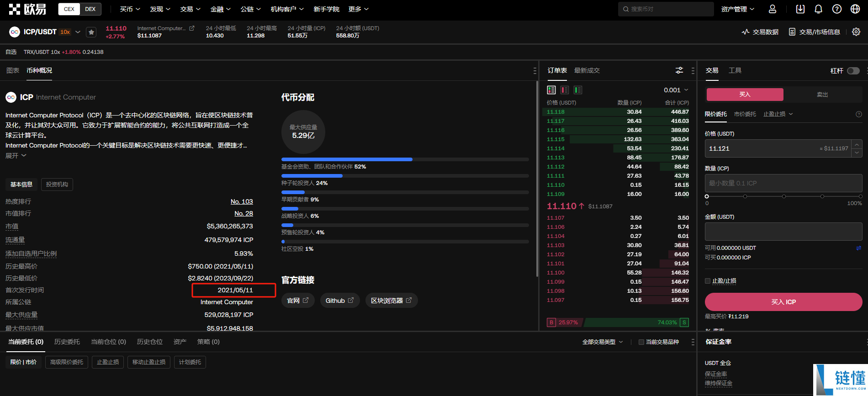868x396 pixels.
Task: Click the amount (金额 USDT) input field
Action: point(783,232)
